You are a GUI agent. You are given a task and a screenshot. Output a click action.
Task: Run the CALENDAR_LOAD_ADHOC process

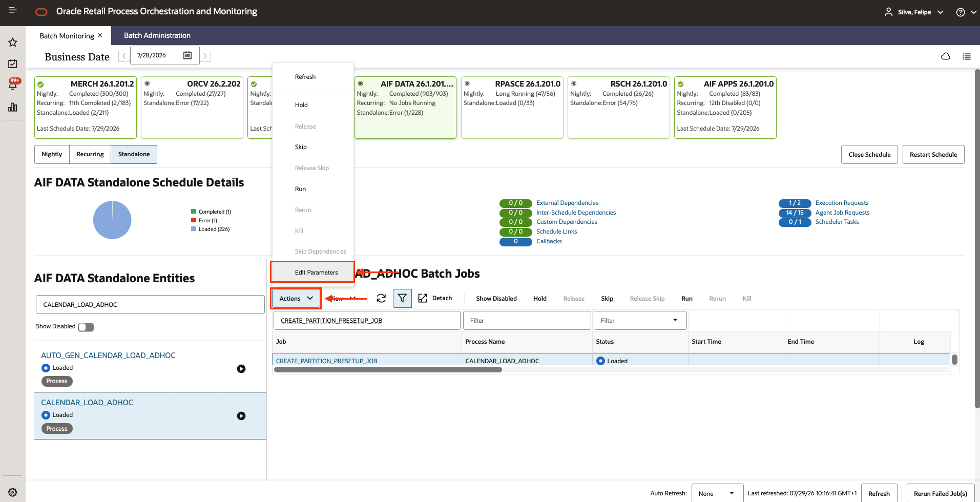click(x=241, y=416)
